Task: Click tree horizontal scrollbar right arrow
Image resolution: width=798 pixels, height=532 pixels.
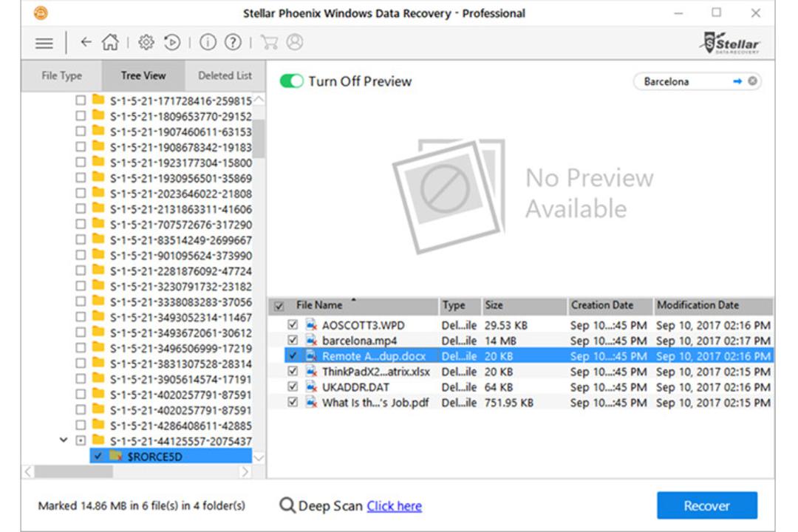Action: tap(245, 472)
